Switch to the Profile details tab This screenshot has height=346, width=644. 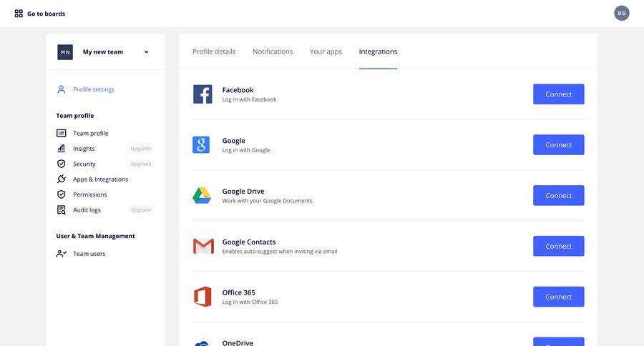pyautogui.click(x=214, y=51)
